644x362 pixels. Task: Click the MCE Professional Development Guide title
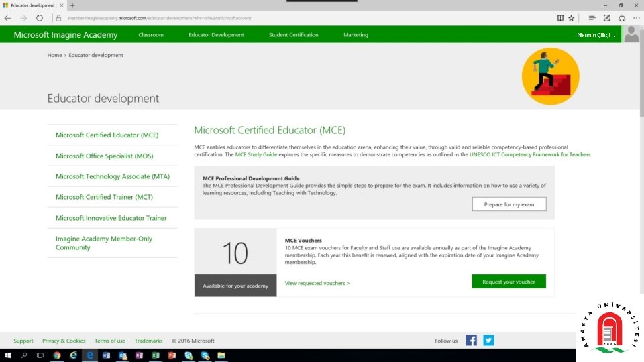click(x=250, y=178)
